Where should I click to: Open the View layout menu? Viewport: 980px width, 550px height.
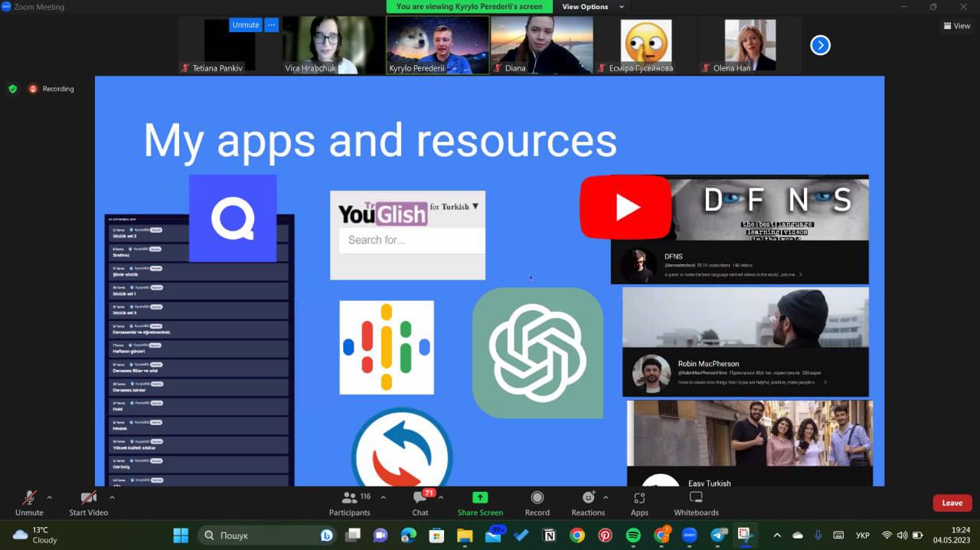pyautogui.click(x=956, y=26)
